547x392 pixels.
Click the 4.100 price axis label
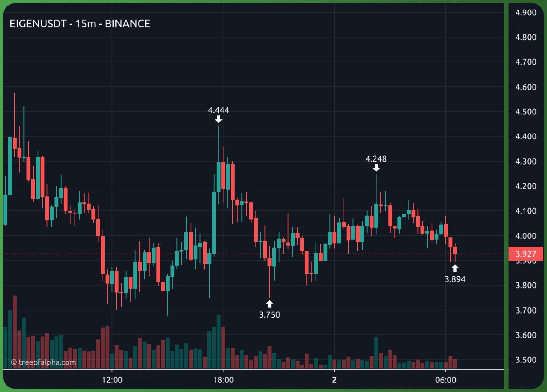[526, 211]
